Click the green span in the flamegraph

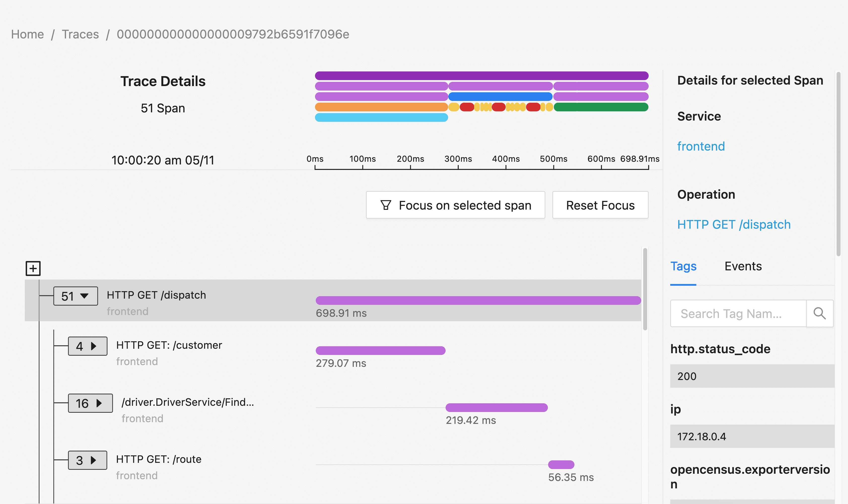click(x=601, y=107)
